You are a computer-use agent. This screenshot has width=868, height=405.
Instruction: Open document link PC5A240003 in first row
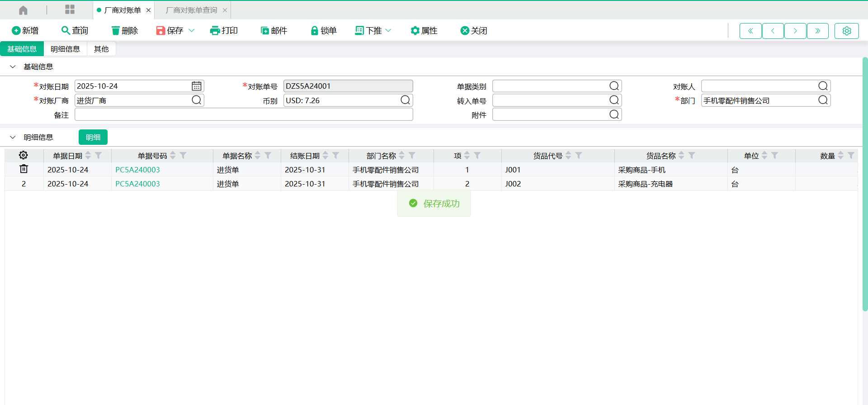point(137,170)
